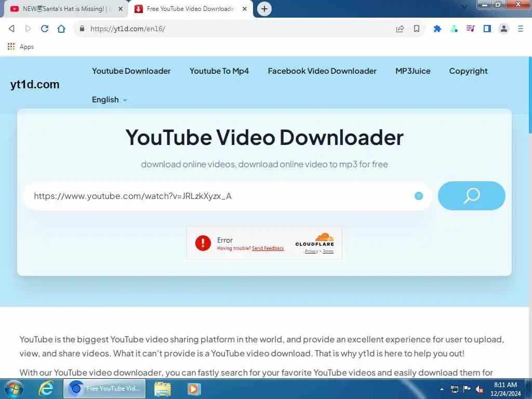This screenshot has width=532, height=399.
Task: Click the Free YouTube Vid... taskbar button
Action: (x=104, y=389)
